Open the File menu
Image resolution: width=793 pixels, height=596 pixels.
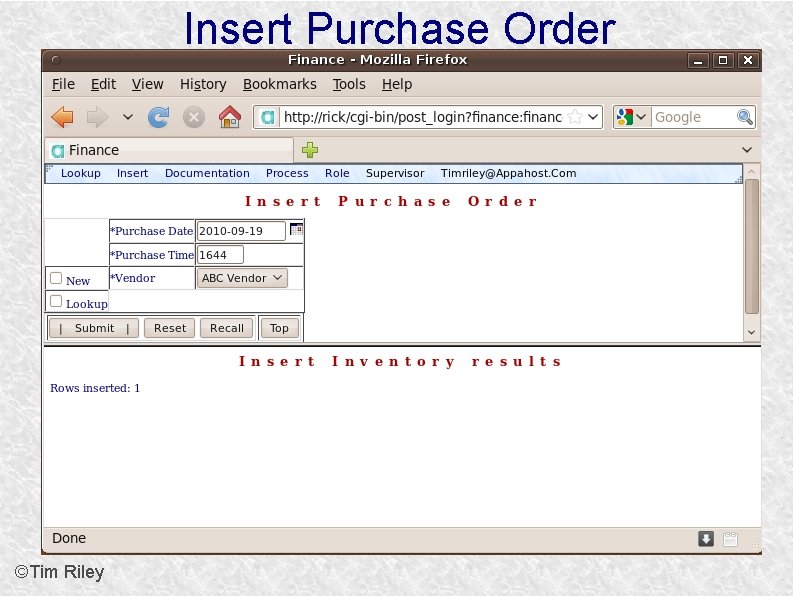pos(63,84)
